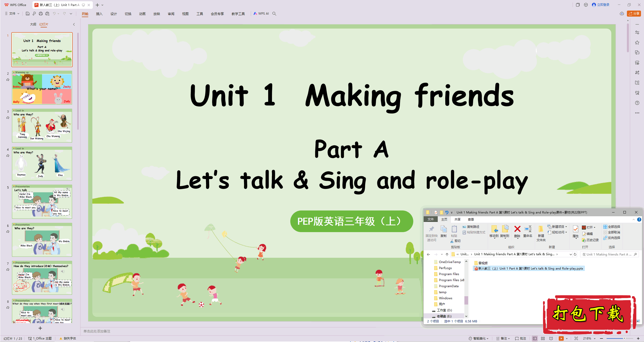Select slide 2 Warming up thumbnail
This screenshot has height=342, width=644.
point(42,88)
